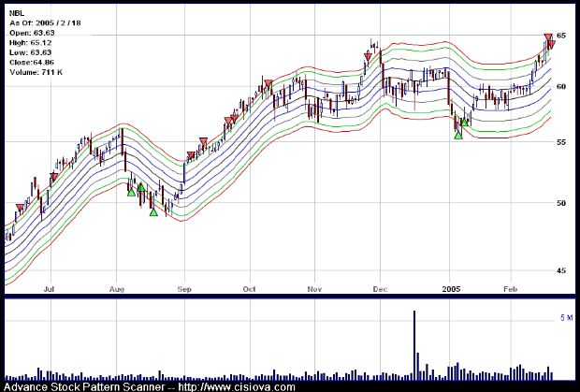This screenshot has height=392, width=580.
Task: Click the 50 price axis label
Action: pos(561,203)
